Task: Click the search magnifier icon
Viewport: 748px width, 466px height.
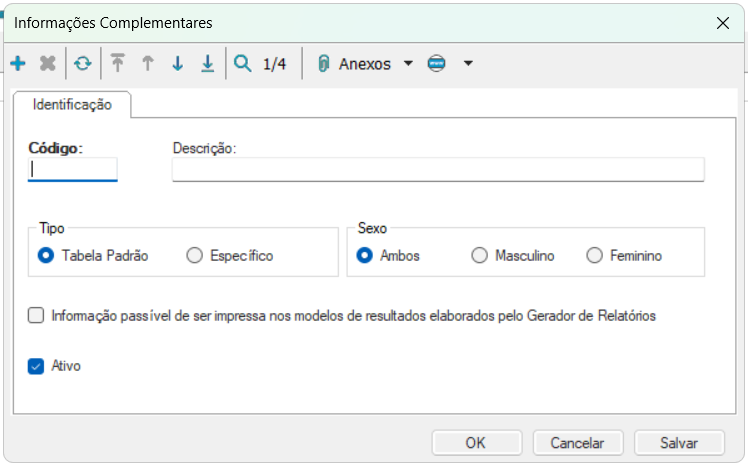Action: click(x=242, y=64)
